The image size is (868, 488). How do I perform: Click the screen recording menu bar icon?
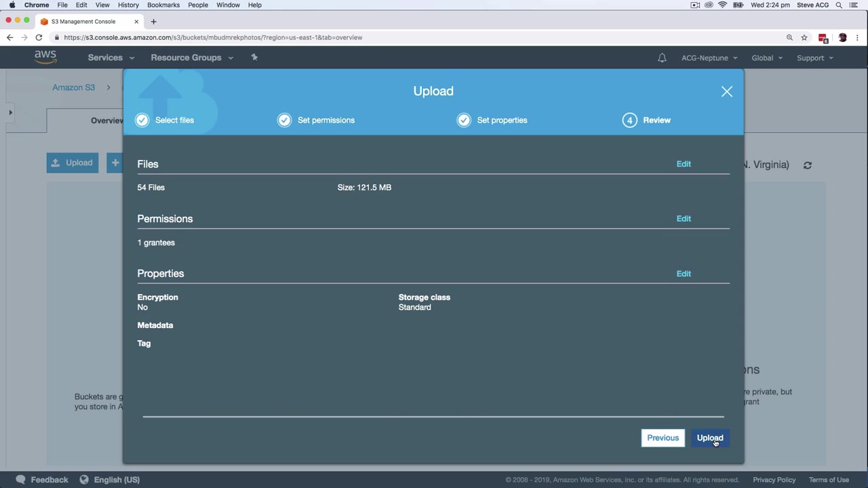pos(695,5)
